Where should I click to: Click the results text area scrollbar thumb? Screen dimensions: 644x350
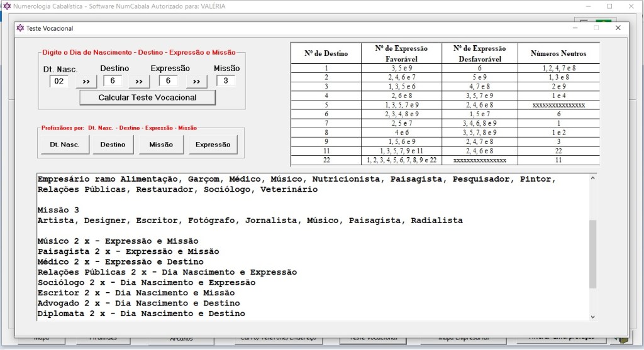tap(592, 254)
